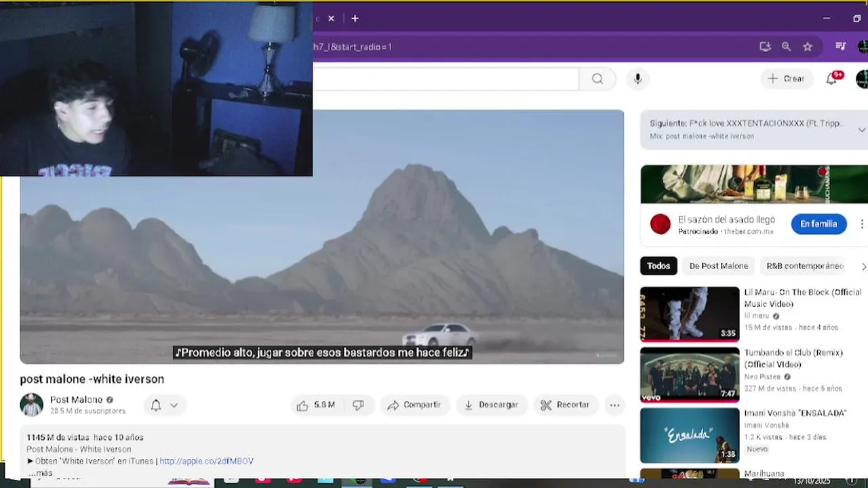
Task: Expand the description with ...más
Action: point(40,472)
